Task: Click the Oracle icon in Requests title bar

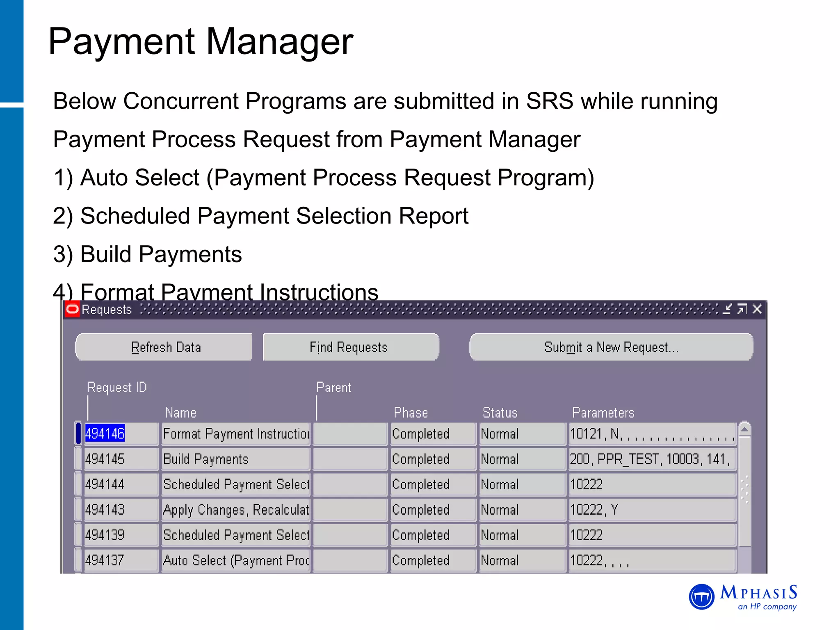Action: coord(72,309)
